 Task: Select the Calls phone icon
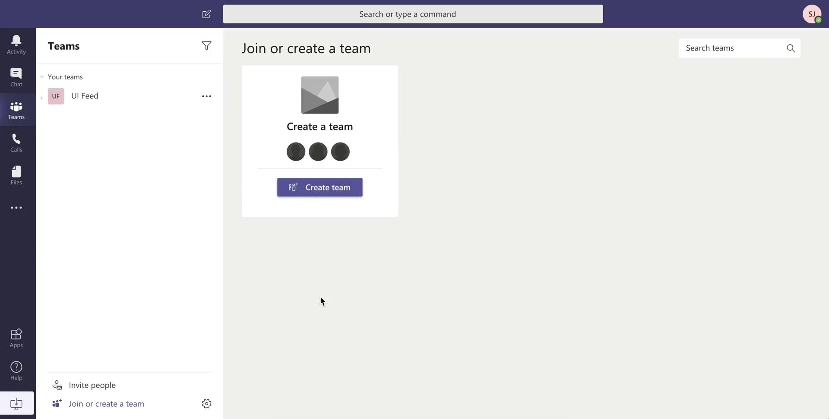pos(16,139)
